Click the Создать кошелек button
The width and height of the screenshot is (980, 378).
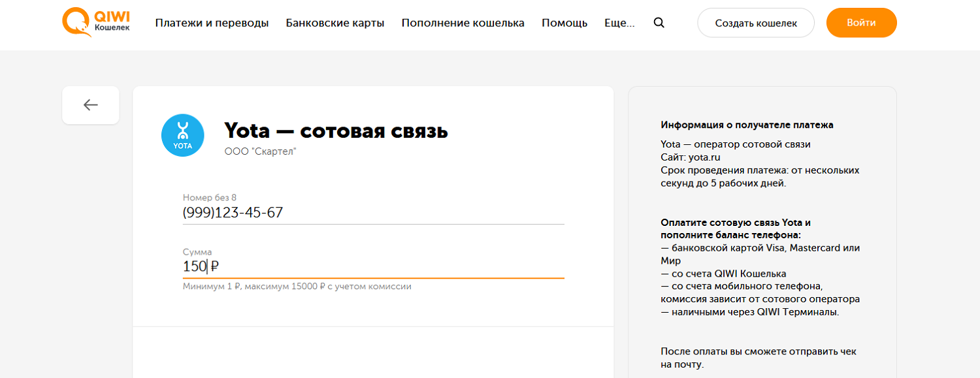(756, 23)
